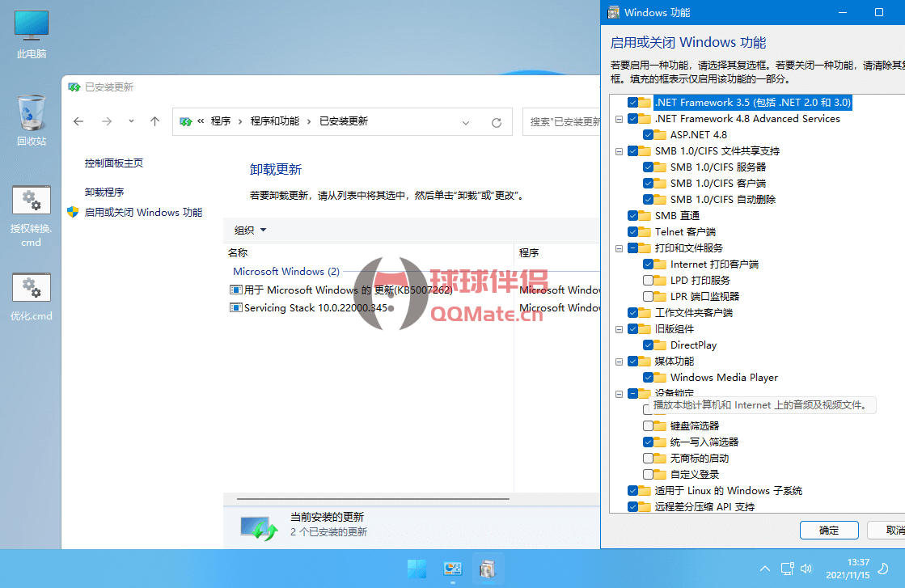
Task: Open the 启用或关闭 Windows 功能 link
Action: click(143, 213)
